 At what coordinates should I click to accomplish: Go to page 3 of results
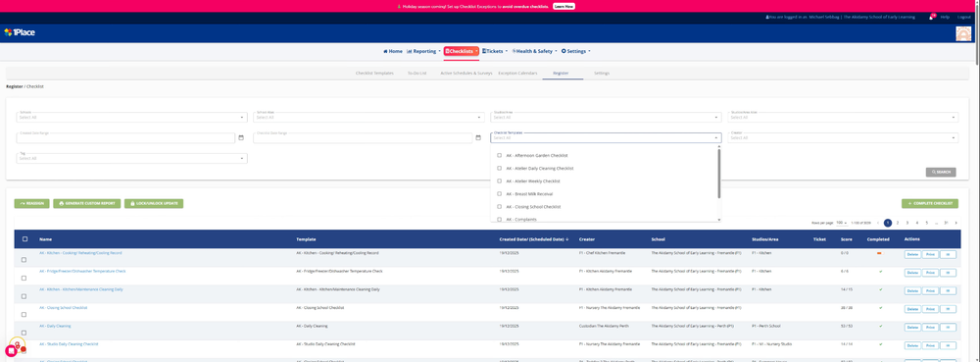[906, 223]
